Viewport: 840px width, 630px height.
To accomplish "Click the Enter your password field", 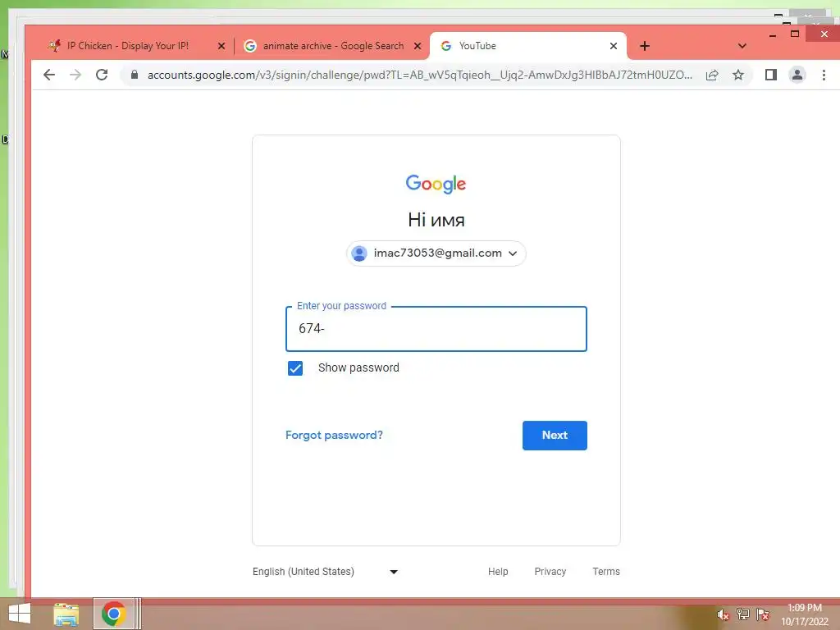I will (x=436, y=329).
